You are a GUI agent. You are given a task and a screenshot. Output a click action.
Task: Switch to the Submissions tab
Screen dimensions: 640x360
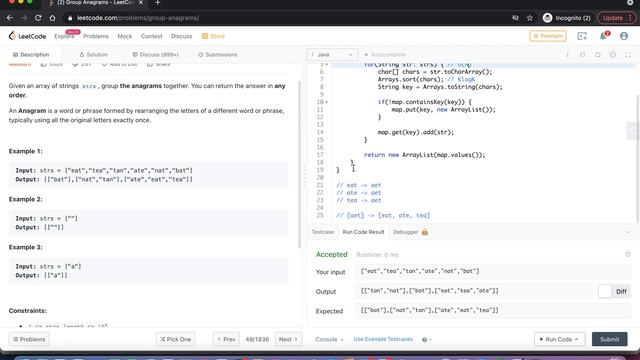(218, 55)
